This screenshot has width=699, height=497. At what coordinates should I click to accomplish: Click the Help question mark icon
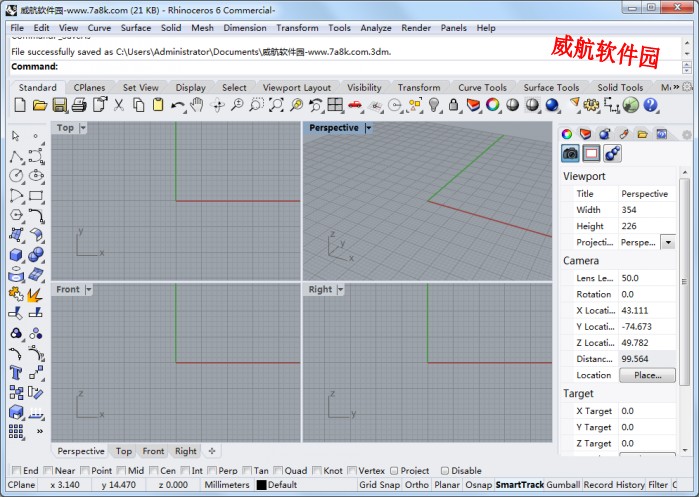pos(650,105)
